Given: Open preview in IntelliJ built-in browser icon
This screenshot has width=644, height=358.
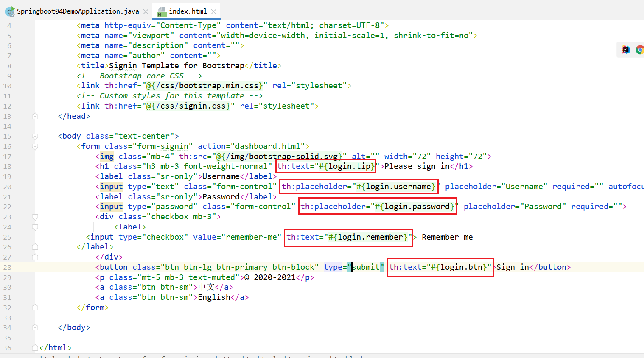Looking at the screenshot, I should (626, 50).
